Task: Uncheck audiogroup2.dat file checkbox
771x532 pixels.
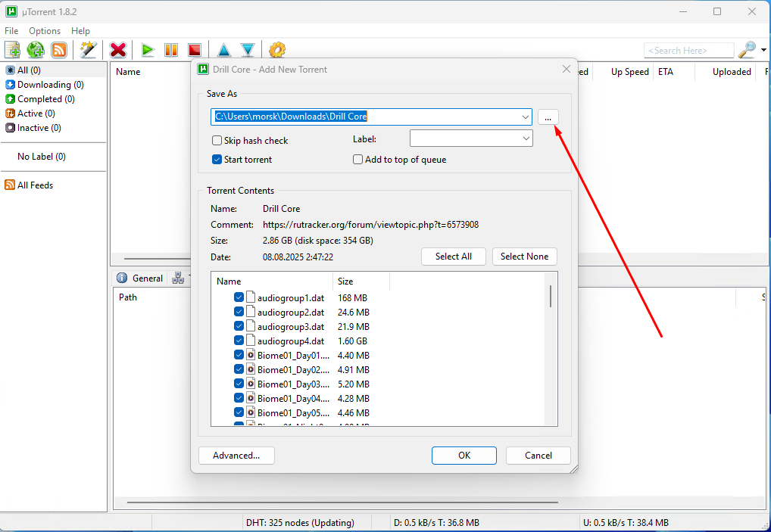Action: click(239, 312)
